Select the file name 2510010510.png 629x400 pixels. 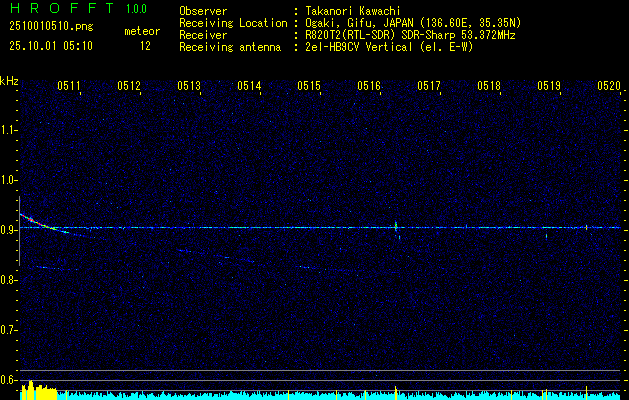[51, 27]
